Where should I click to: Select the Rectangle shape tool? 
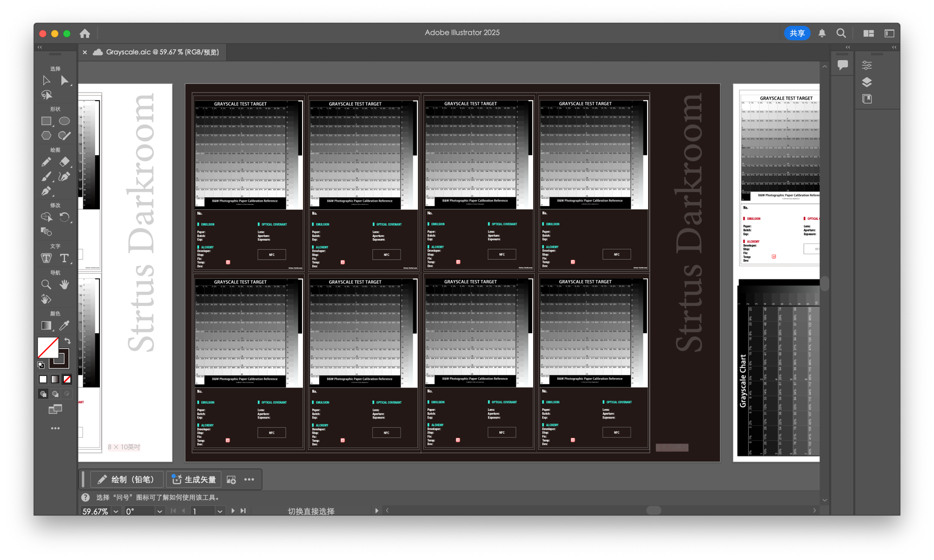click(x=46, y=121)
